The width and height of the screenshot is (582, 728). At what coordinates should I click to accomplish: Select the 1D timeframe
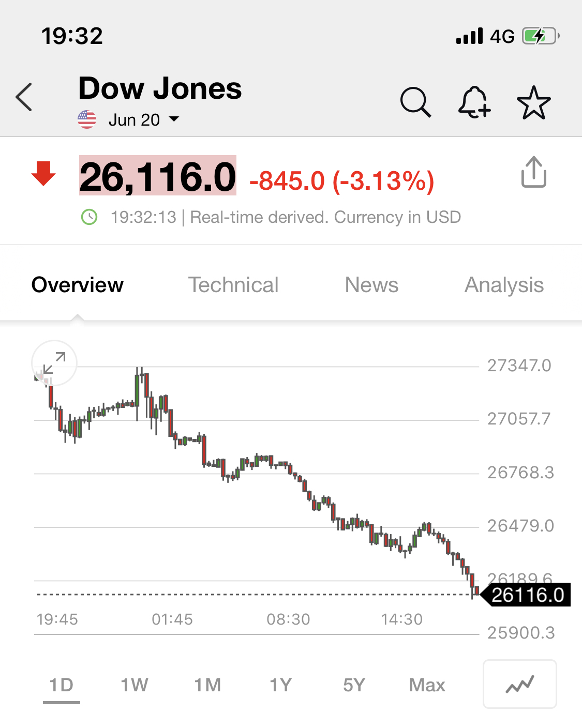[x=62, y=685]
